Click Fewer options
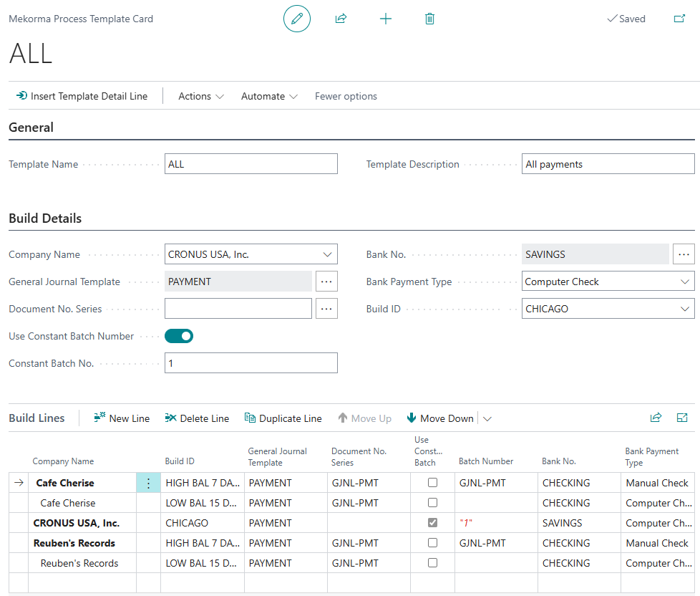 click(346, 96)
